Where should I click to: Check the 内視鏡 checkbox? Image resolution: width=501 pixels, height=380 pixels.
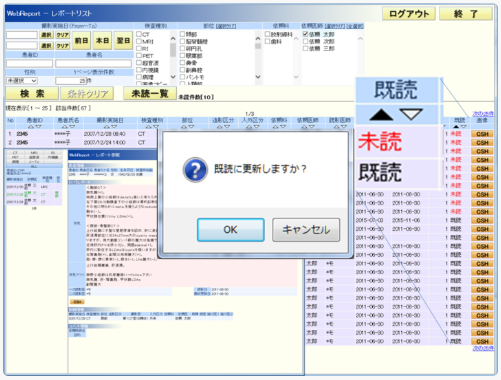[x=139, y=70]
